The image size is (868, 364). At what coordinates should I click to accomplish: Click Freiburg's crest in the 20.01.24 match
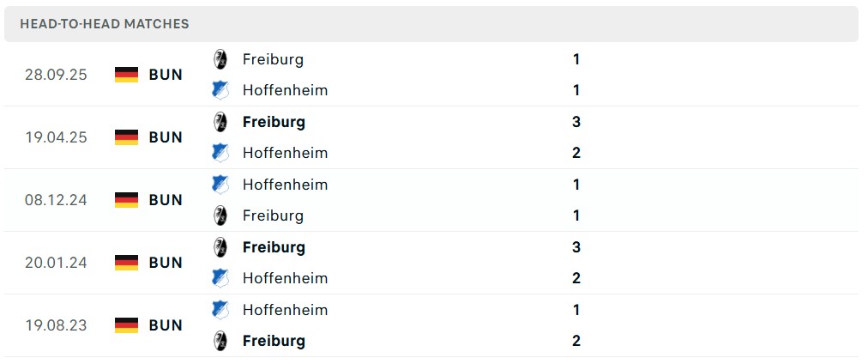pyautogui.click(x=220, y=247)
